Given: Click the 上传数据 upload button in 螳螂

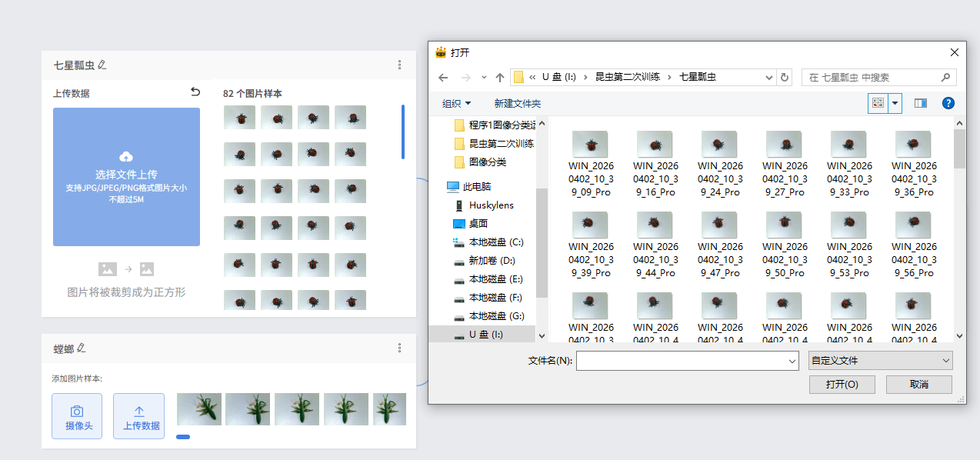Looking at the screenshot, I should click(x=138, y=416).
